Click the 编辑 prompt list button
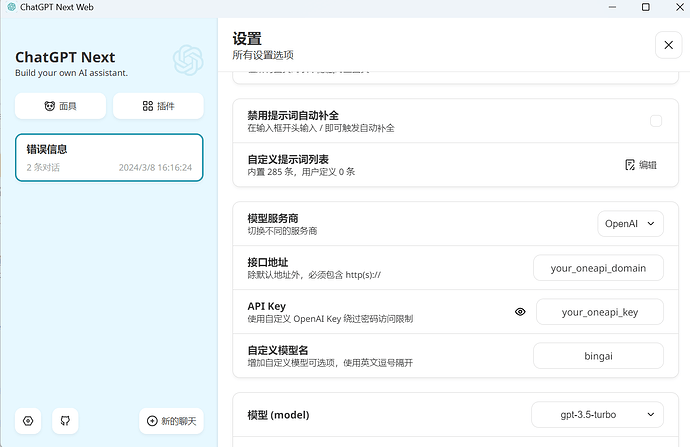 641,165
